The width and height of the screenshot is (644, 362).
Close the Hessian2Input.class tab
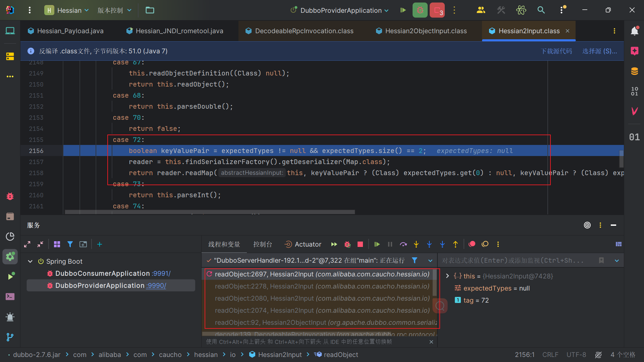(568, 31)
